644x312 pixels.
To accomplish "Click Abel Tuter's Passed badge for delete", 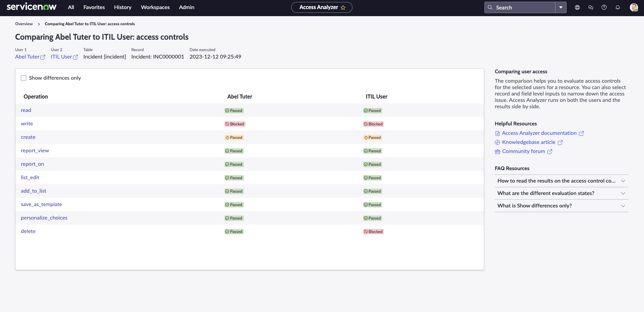I will (x=234, y=232).
